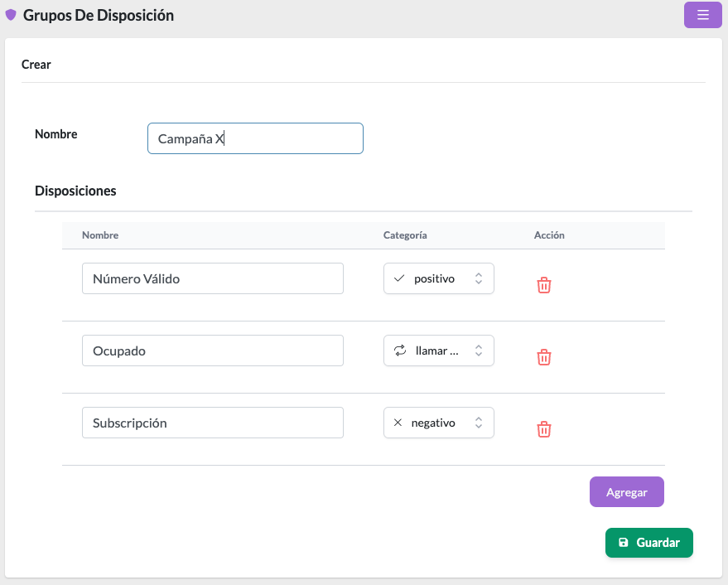728x585 pixels.
Task: Click the Categoría column header
Action: [x=405, y=235]
